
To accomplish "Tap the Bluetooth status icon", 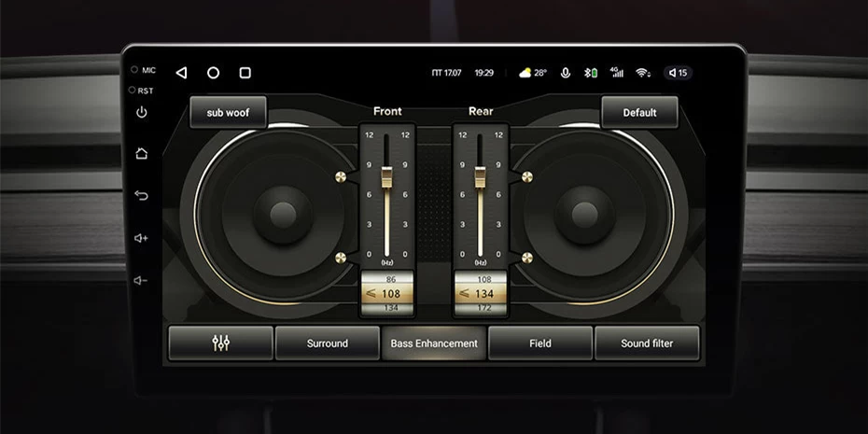I will tap(590, 73).
